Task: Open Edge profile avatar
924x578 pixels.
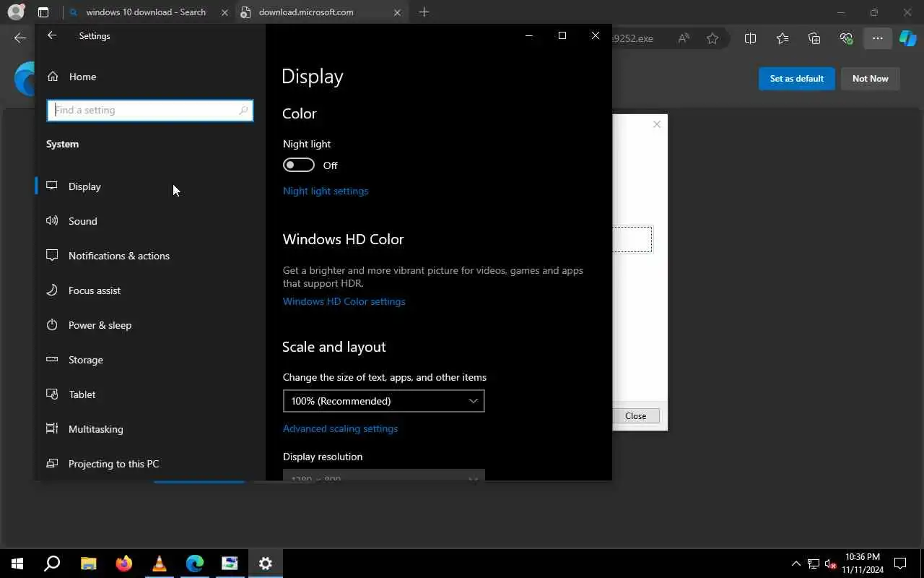Action: point(16,12)
